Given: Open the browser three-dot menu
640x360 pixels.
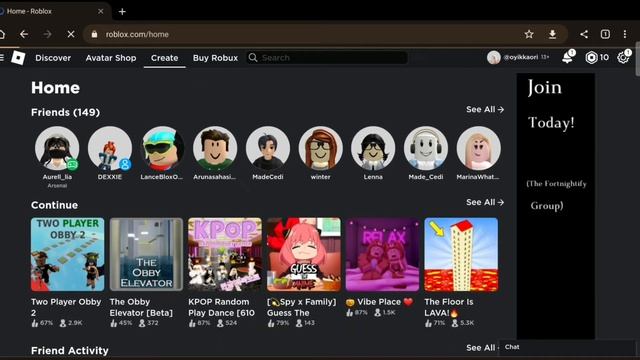Looking at the screenshot, I should point(625,34).
